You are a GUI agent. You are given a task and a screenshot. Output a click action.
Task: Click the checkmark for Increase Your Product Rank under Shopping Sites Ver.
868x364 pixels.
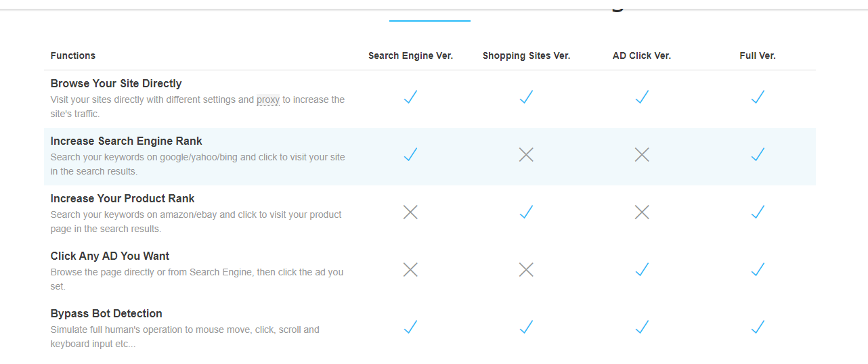(526, 212)
